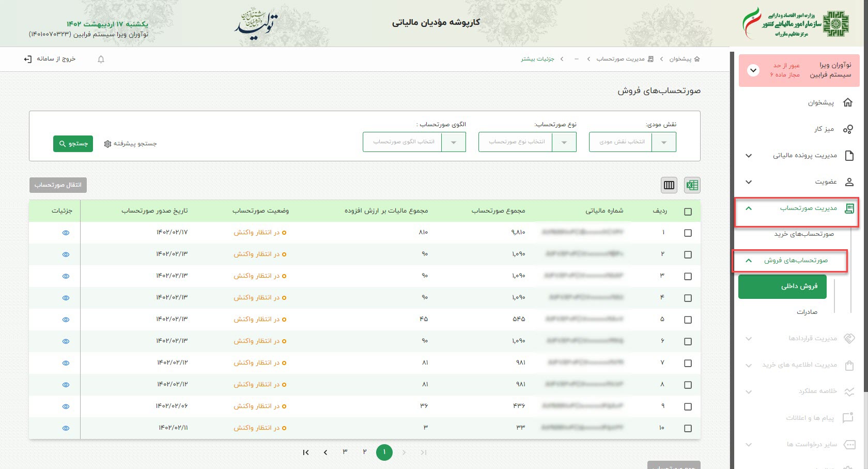Open صورتحساب‌های خرید menu item
The image size is (868, 469).
click(x=803, y=234)
